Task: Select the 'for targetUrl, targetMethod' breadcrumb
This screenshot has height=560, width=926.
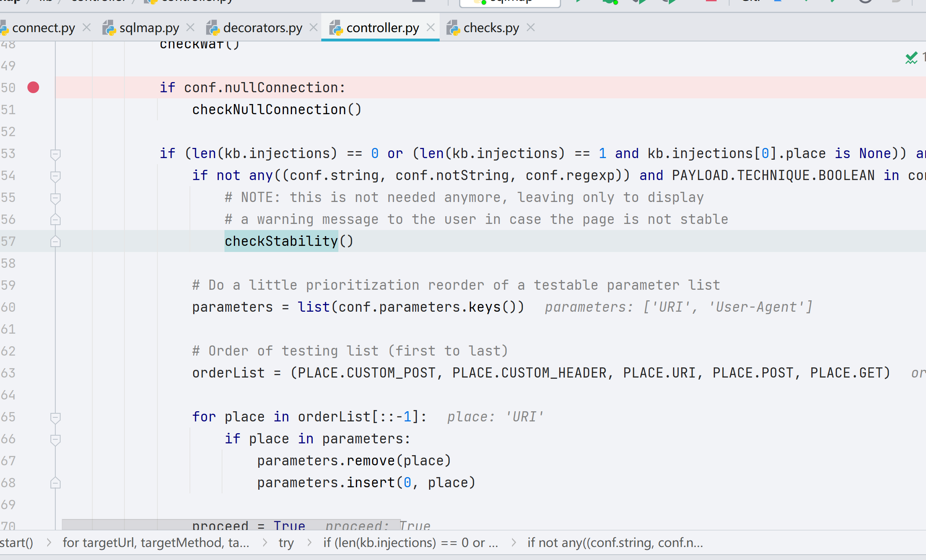Action: point(156,543)
